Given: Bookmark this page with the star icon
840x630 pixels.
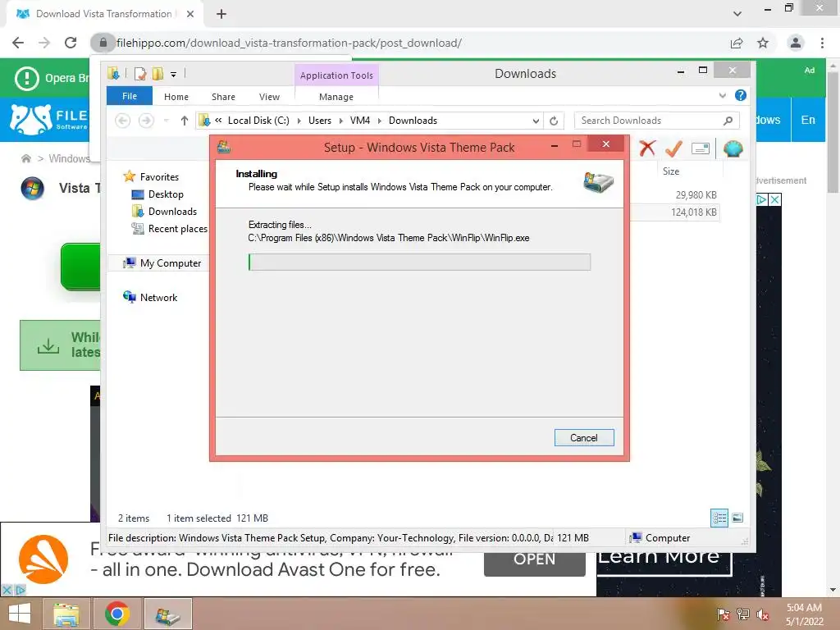Looking at the screenshot, I should click(763, 43).
